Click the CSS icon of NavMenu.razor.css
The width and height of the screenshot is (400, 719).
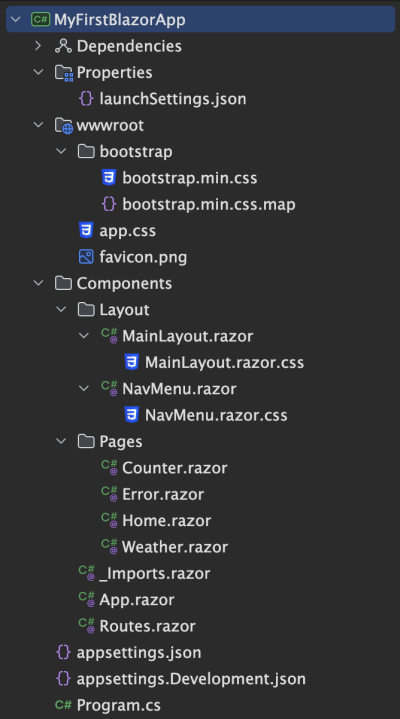[132, 415]
